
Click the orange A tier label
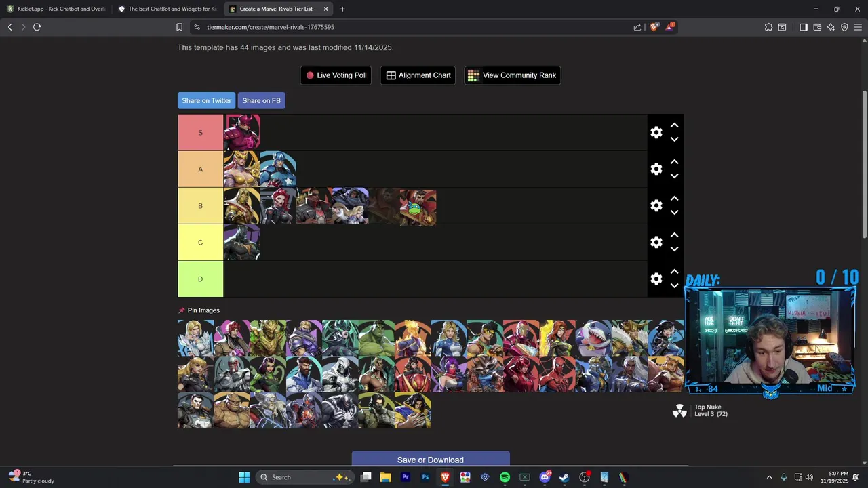pyautogui.click(x=200, y=169)
